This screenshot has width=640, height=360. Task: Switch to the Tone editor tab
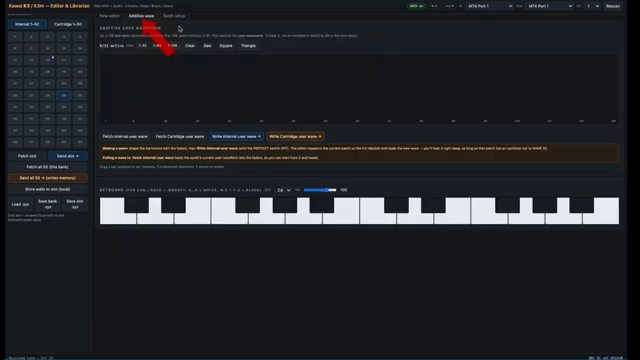109,16
